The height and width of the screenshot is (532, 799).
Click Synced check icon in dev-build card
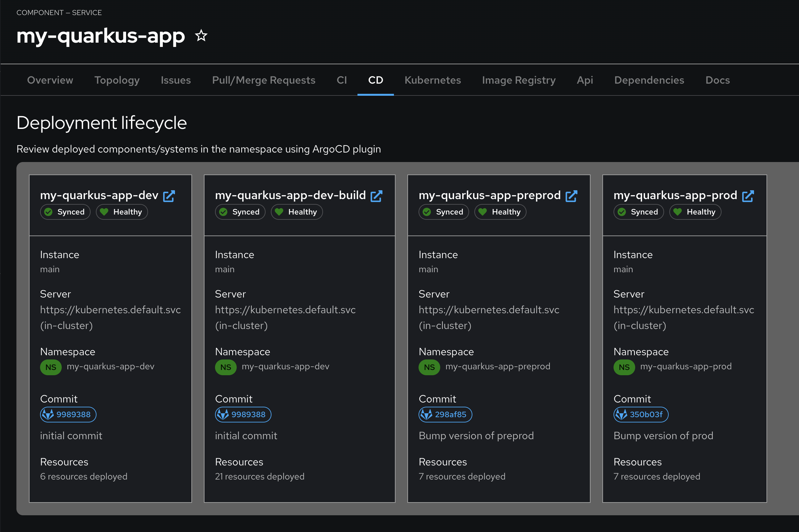pyautogui.click(x=224, y=212)
